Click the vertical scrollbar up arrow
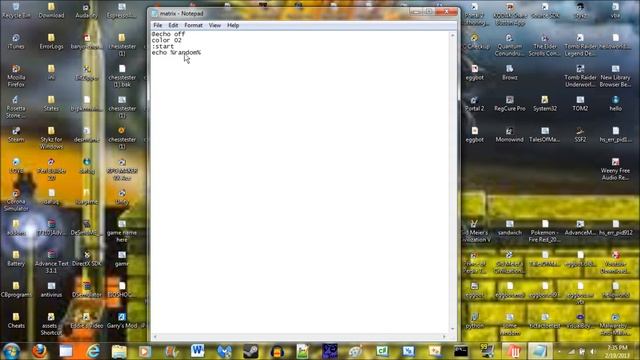The image size is (640, 360). pyautogui.click(x=452, y=36)
